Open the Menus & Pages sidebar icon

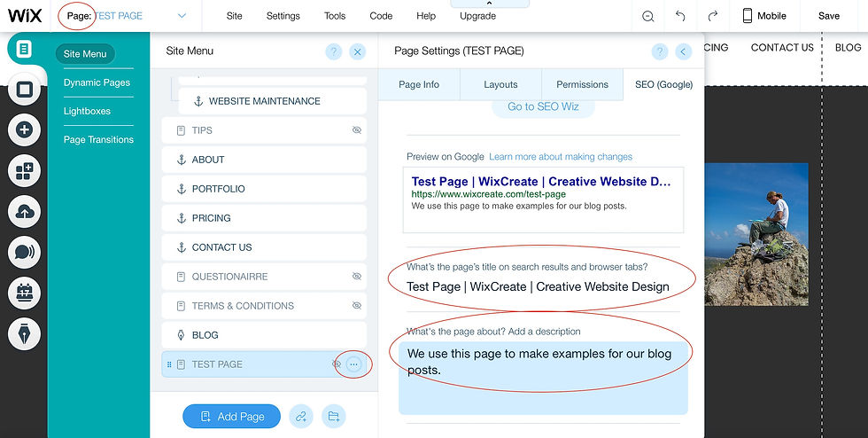coord(25,50)
